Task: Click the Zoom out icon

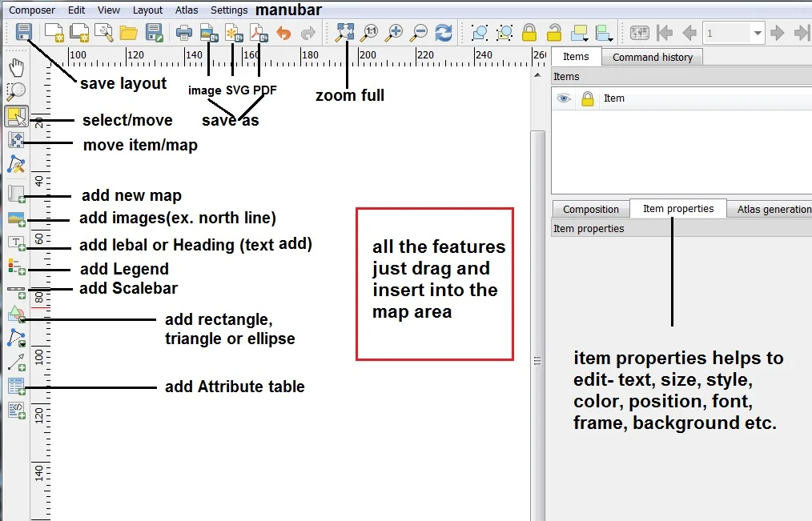Action: click(419, 33)
